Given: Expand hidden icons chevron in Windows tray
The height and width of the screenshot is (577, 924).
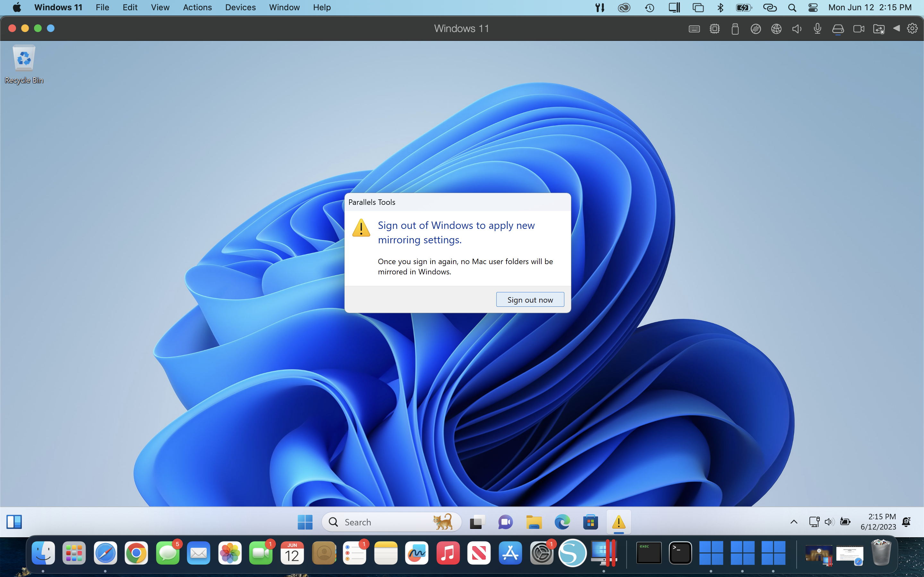Looking at the screenshot, I should pyautogui.click(x=794, y=522).
